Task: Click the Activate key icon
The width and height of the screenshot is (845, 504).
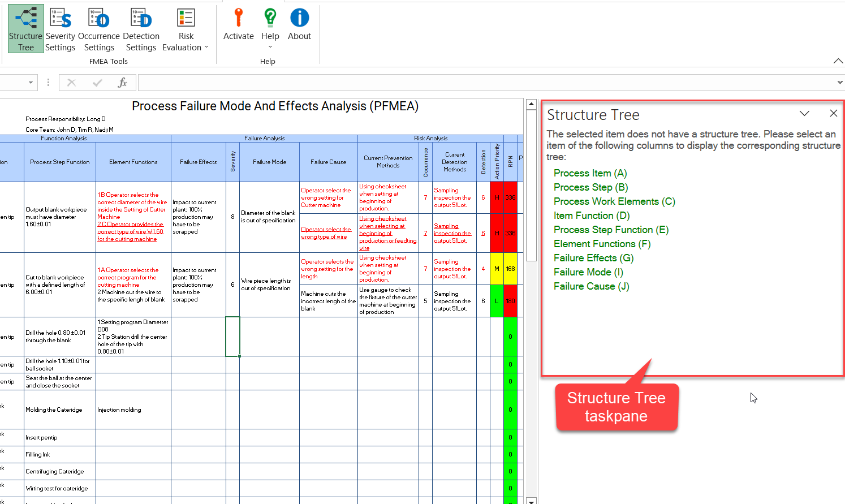Action: coord(238,25)
